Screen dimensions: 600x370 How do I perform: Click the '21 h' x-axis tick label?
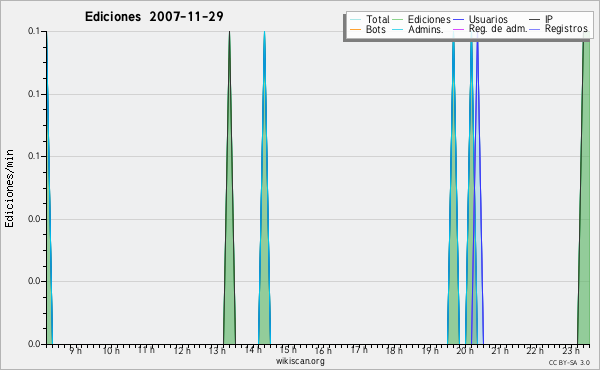tap(500, 350)
